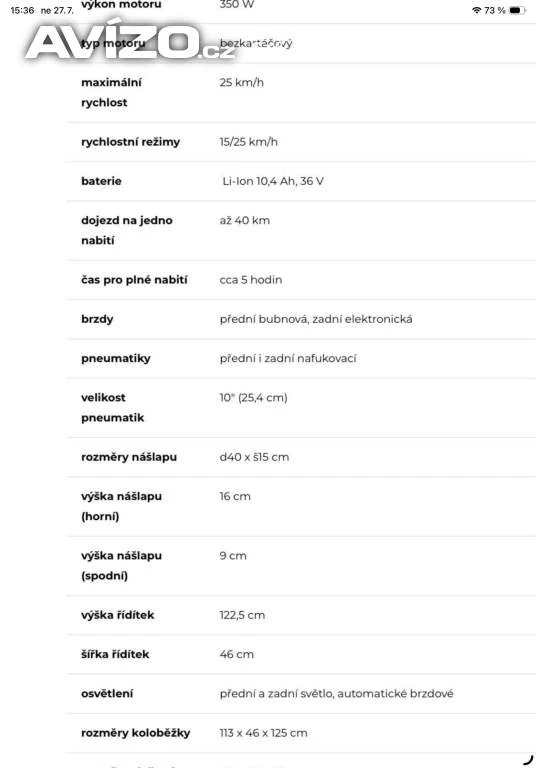This screenshot has height=768, width=536.
Task: Tap the 'šířka řídítek' label
Action: (115, 654)
